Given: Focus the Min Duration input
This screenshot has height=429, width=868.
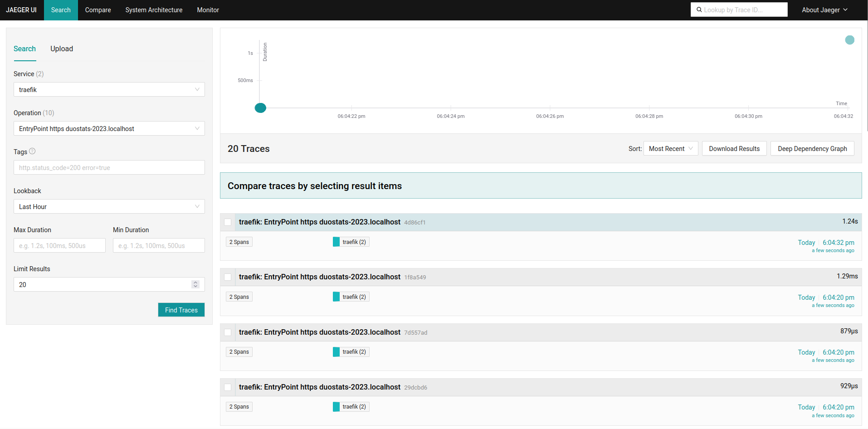Looking at the screenshot, I should pyautogui.click(x=159, y=245).
